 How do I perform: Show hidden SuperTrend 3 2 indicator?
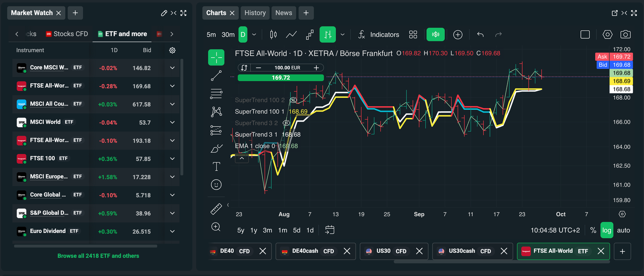[286, 123]
